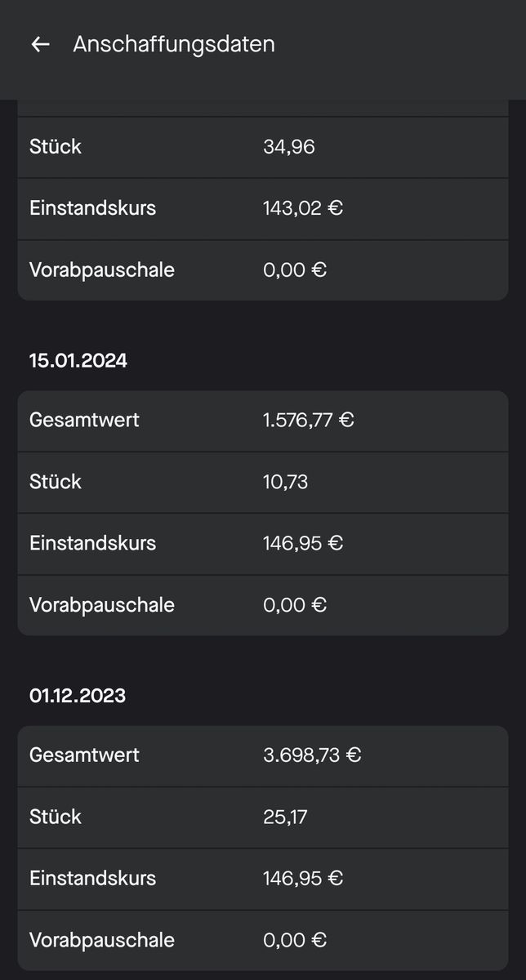The height and width of the screenshot is (980, 526).
Task: Click the Gesamtwert value 3.698,73 €
Action: (x=312, y=755)
